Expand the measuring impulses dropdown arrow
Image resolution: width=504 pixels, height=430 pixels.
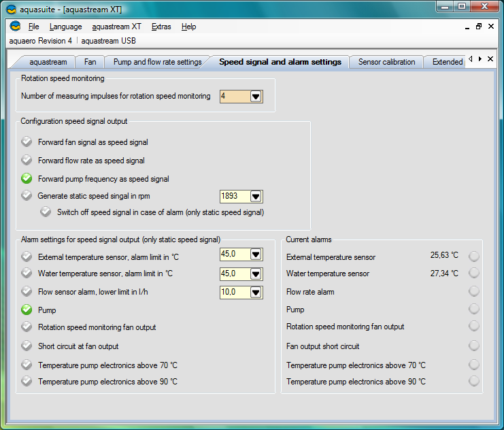(256, 97)
